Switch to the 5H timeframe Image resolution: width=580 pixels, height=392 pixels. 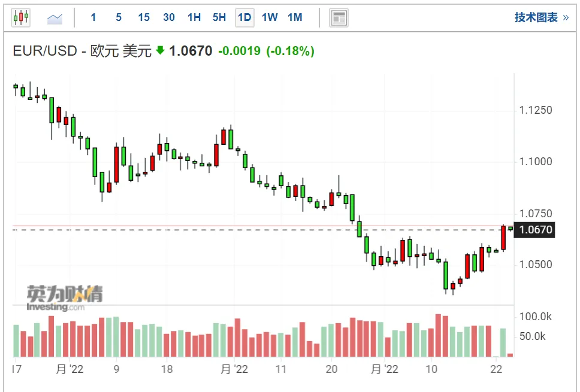coord(219,17)
